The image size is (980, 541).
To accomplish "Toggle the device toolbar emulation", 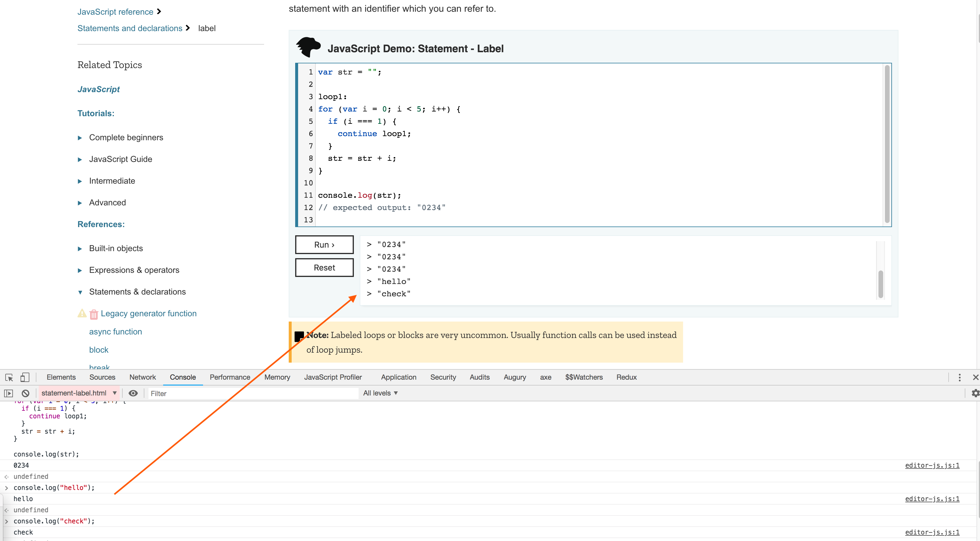I will tap(25, 377).
